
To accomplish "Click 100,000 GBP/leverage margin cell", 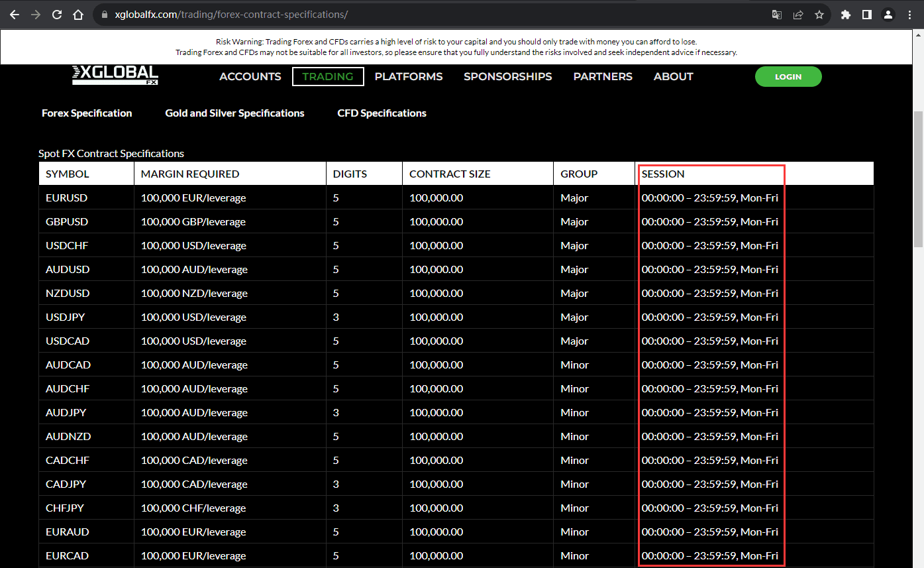I will click(230, 221).
